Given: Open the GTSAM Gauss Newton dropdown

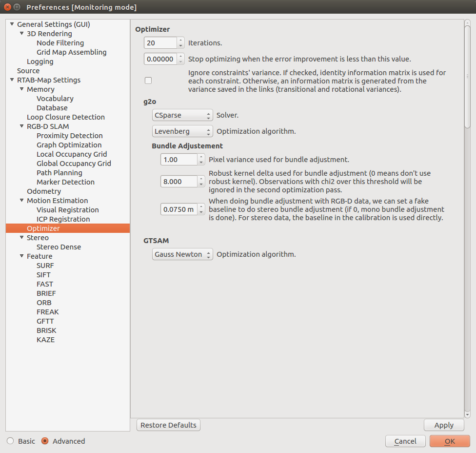Looking at the screenshot, I should click(182, 254).
